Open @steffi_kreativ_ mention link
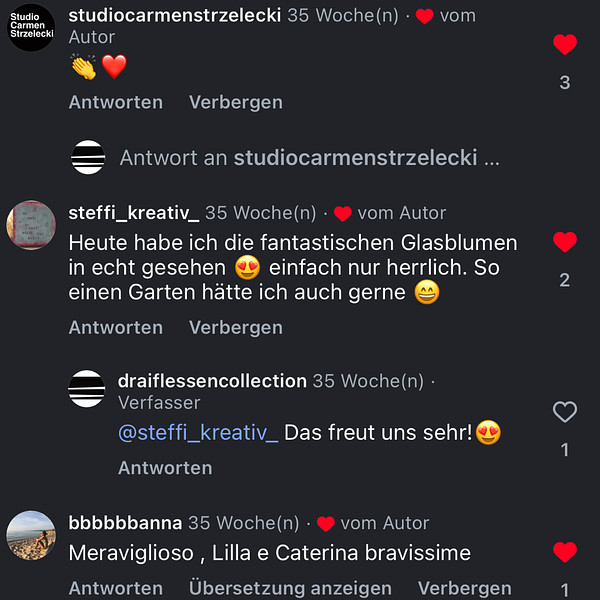The height and width of the screenshot is (600, 600). point(198,433)
